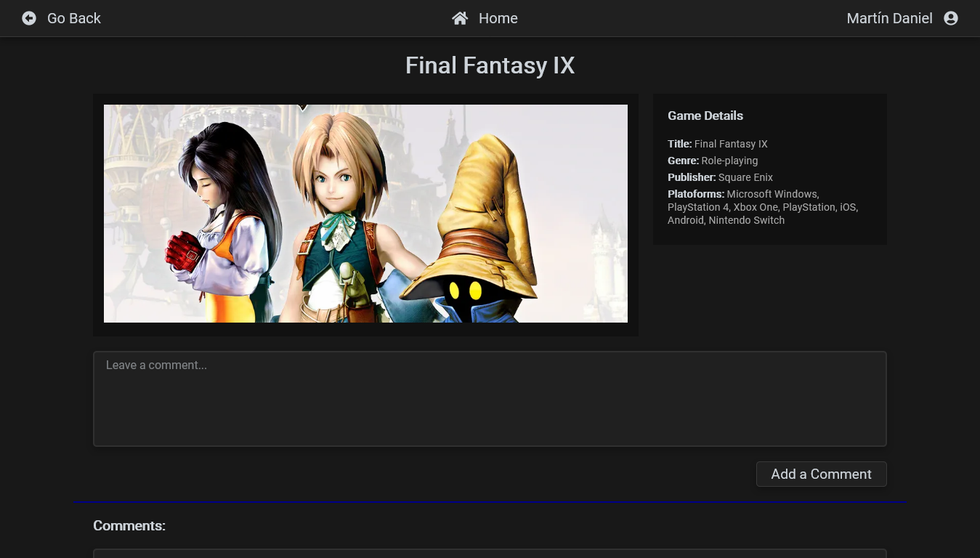Click the Game Details panel heading
980x558 pixels.
[x=705, y=116]
